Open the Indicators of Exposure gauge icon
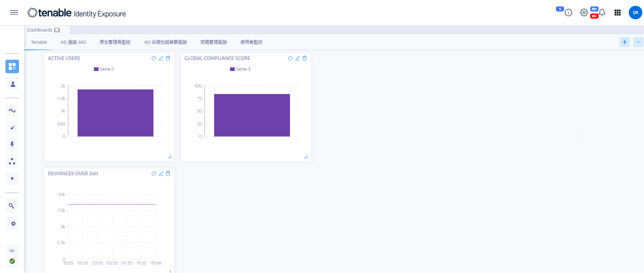This screenshot has height=273, width=644. point(12,128)
